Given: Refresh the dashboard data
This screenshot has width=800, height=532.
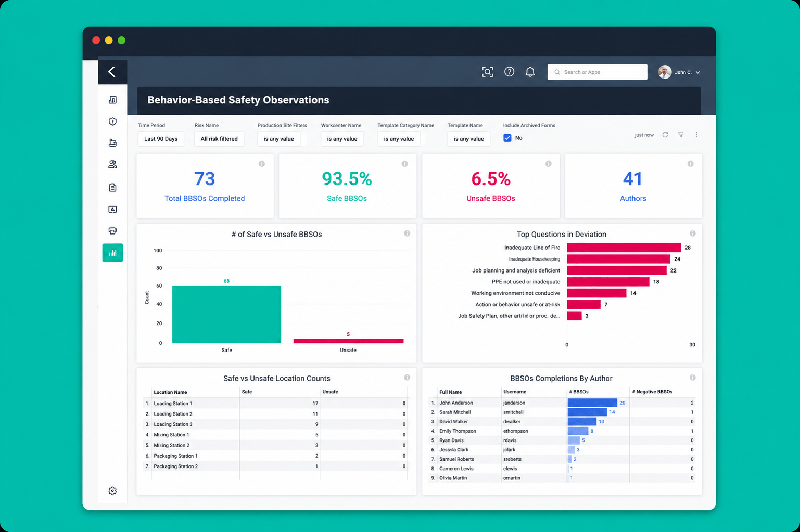Looking at the screenshot, I should coord(665,135).
